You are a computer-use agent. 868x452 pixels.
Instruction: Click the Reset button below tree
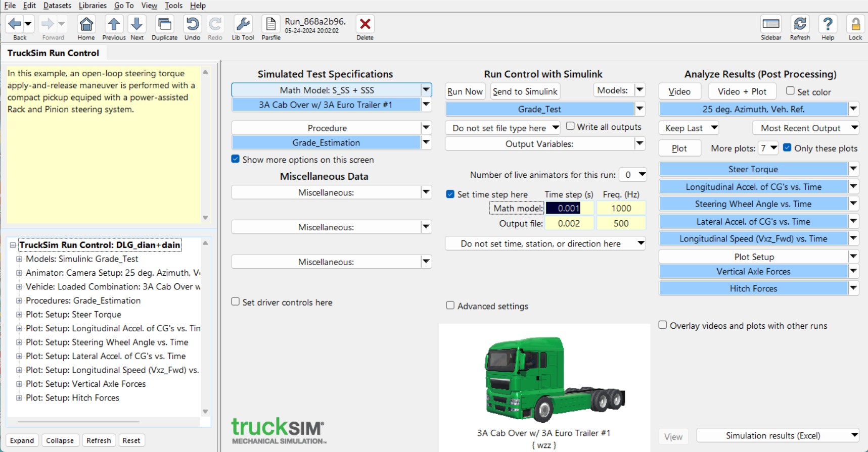tap(131, 440)
